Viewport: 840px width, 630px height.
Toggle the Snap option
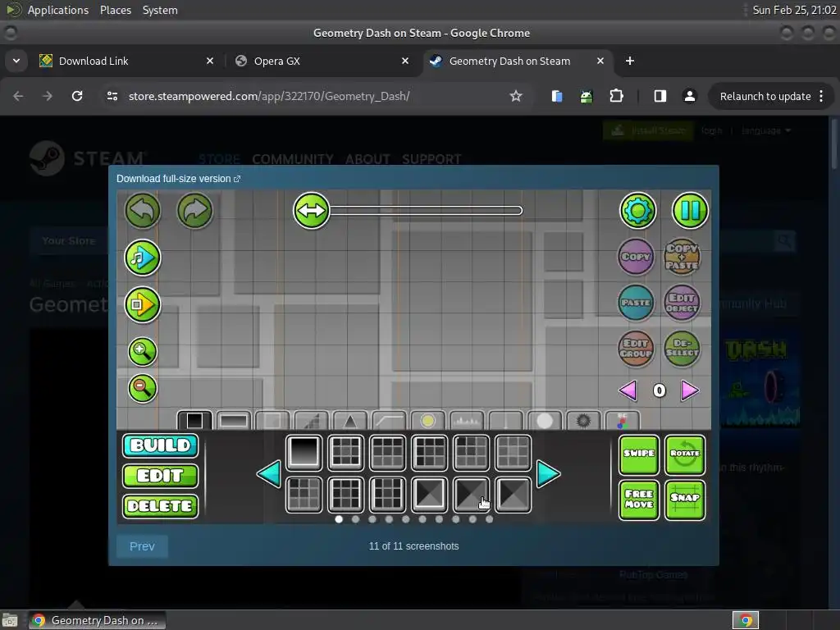pos(685,500)
